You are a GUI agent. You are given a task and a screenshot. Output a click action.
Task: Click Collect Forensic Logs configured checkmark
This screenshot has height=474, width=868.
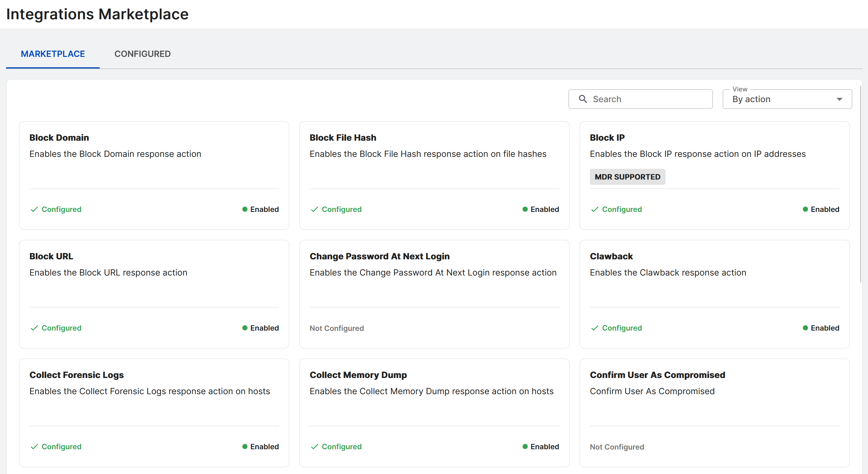[34, 446]
